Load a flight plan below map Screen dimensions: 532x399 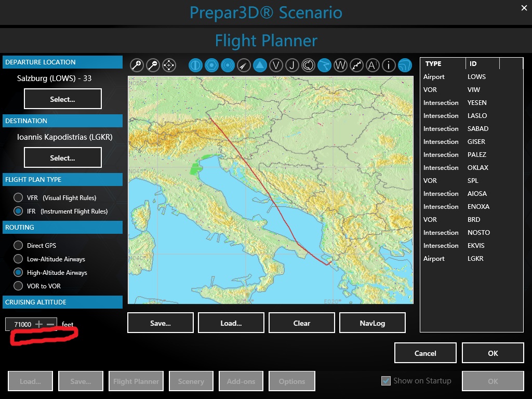point(231,323)
